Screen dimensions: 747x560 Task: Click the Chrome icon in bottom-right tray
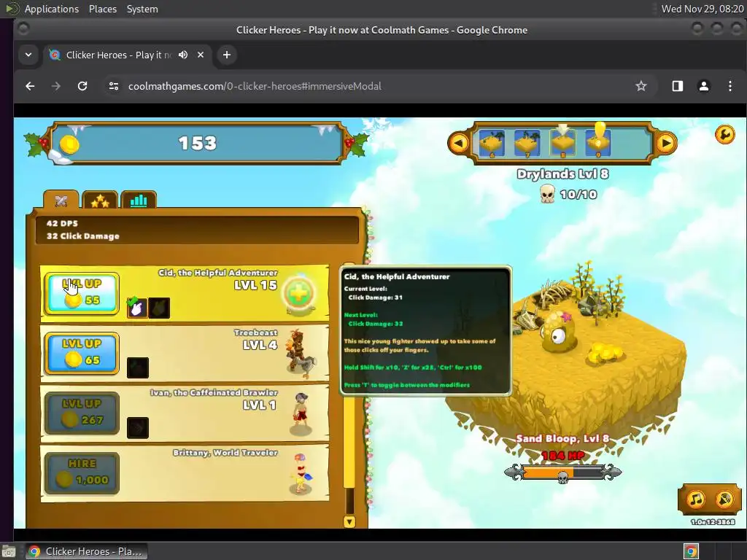pos(691,551)
